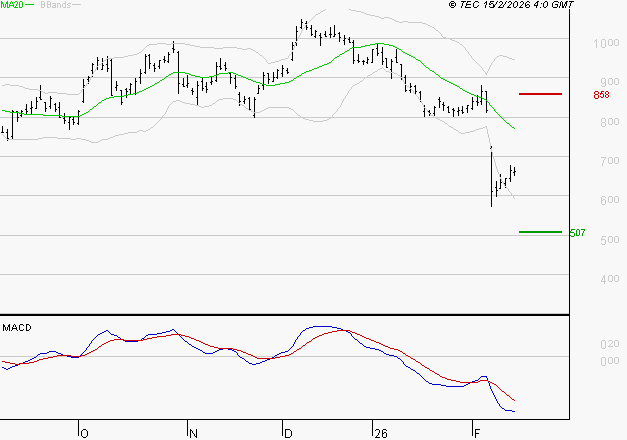Screen dimensions: 627x440
Task: Click the 1000 price axis label
Action: [x=606, y=43]
